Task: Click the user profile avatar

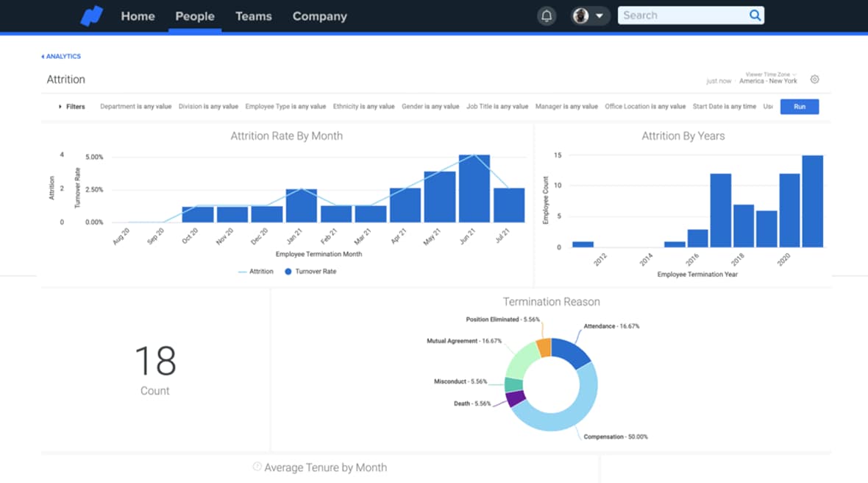Action: click(581, 16)
